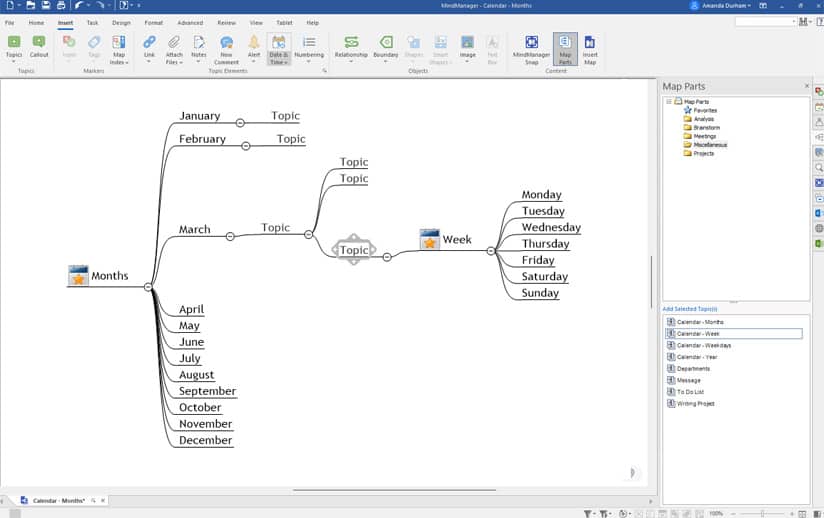Image resolution: width=824 pixels, height=518 pixels.
Task: Click the zoom slider in status bar
Action: [762, 513]
